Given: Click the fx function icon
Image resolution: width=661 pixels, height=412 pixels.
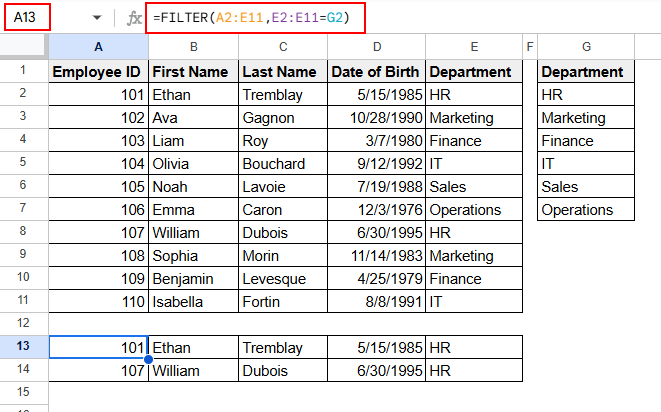Looking at the screenshot, I should point(132,18).
